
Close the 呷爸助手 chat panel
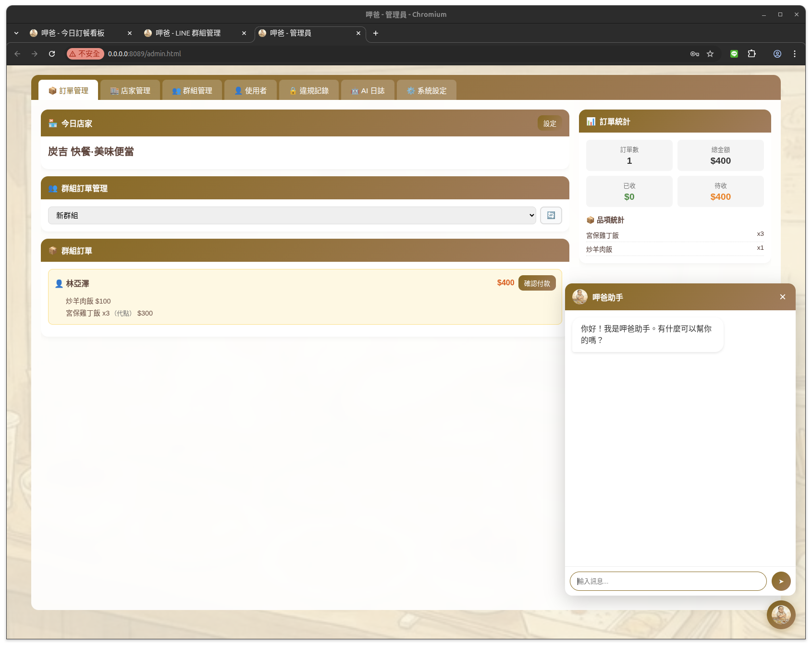pyautogui.click(x=782, y=297)
